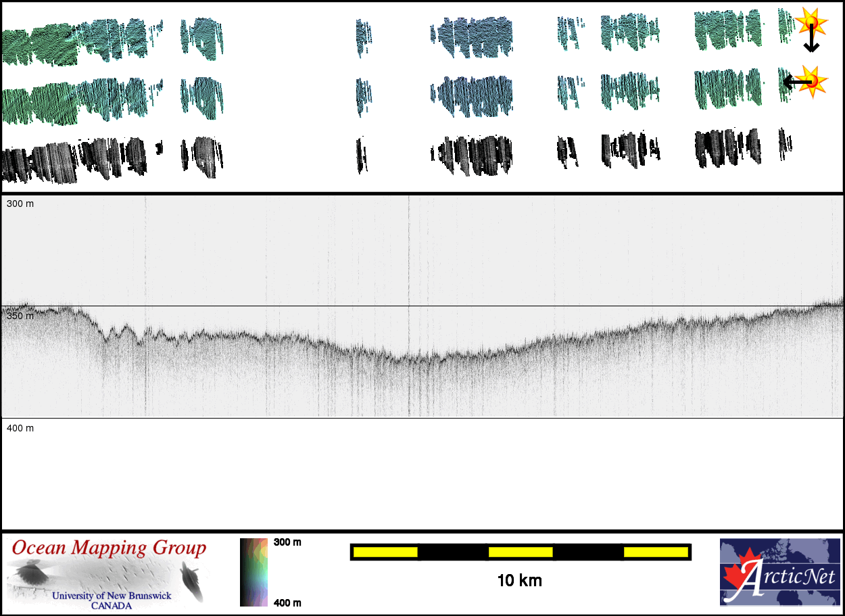
Task: Click the red maple leaf in ArcticNet logo
Action: click(x=739, y=575)
